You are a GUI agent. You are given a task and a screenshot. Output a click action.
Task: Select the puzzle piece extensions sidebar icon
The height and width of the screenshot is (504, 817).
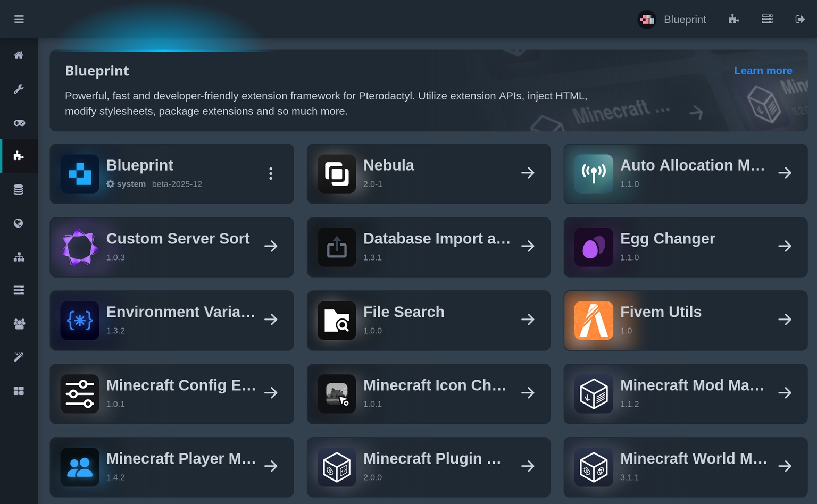[x=19, y=156]
